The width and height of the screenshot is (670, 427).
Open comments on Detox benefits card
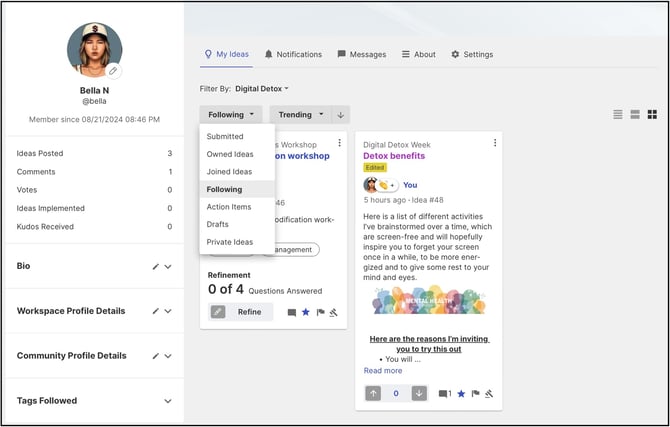445,394
